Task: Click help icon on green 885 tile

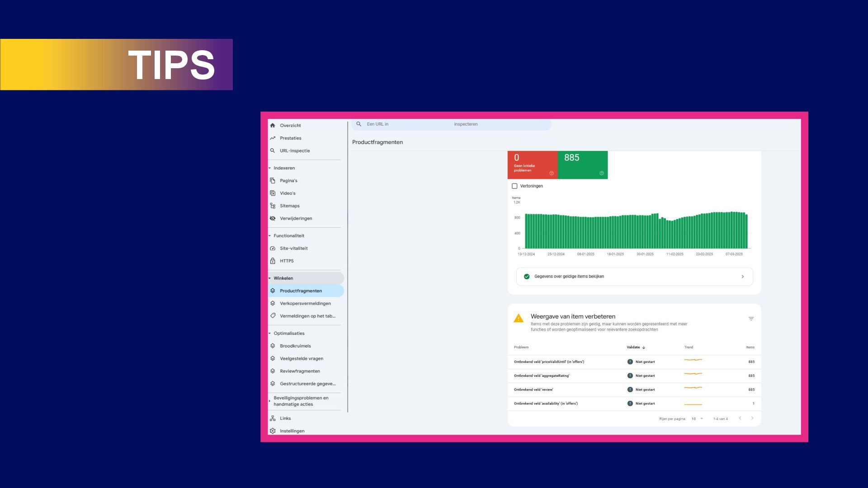Action: (x=601, y=174)
